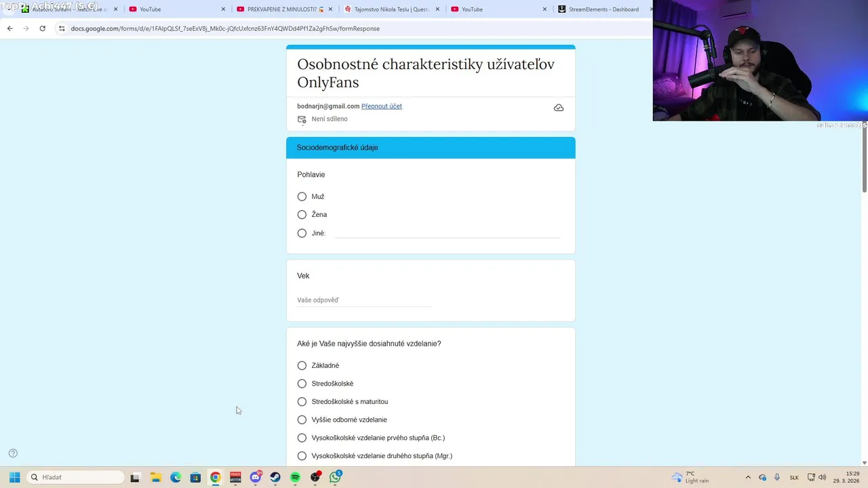
Task: Open the weather widget showing Light rain
Action: [x=690, y=477]
